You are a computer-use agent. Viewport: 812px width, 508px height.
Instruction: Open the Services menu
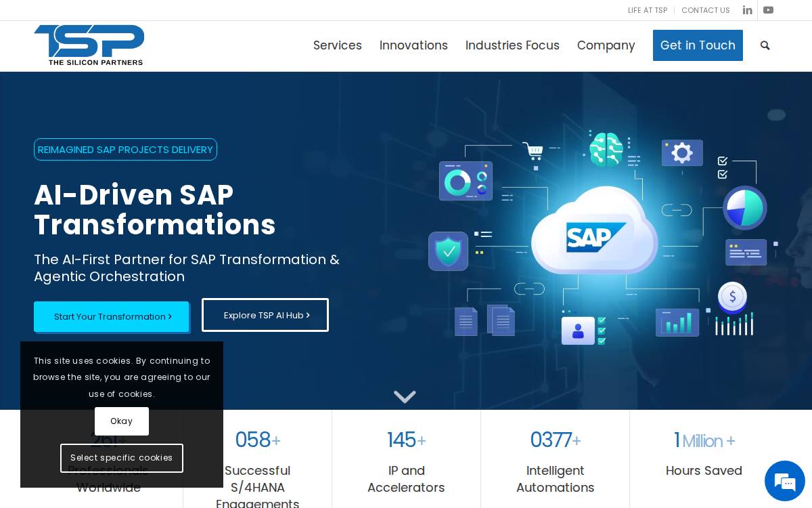[x=338, y=45]
